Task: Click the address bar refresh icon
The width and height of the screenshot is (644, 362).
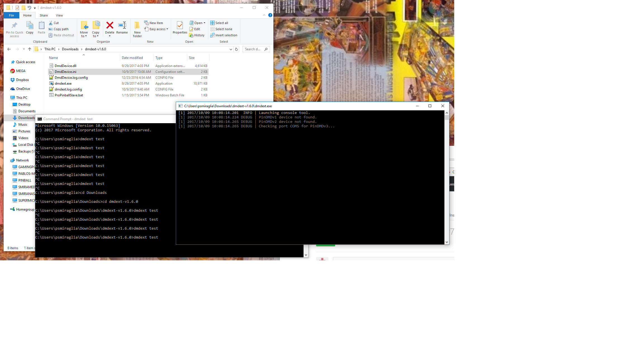Action: (x=236, y=49)
